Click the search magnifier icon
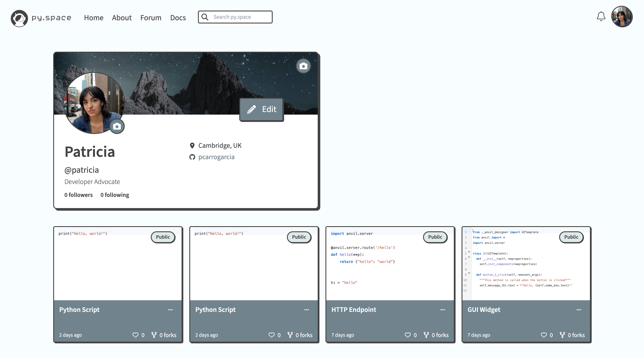The image size is (644, 358). coord(205,17)
